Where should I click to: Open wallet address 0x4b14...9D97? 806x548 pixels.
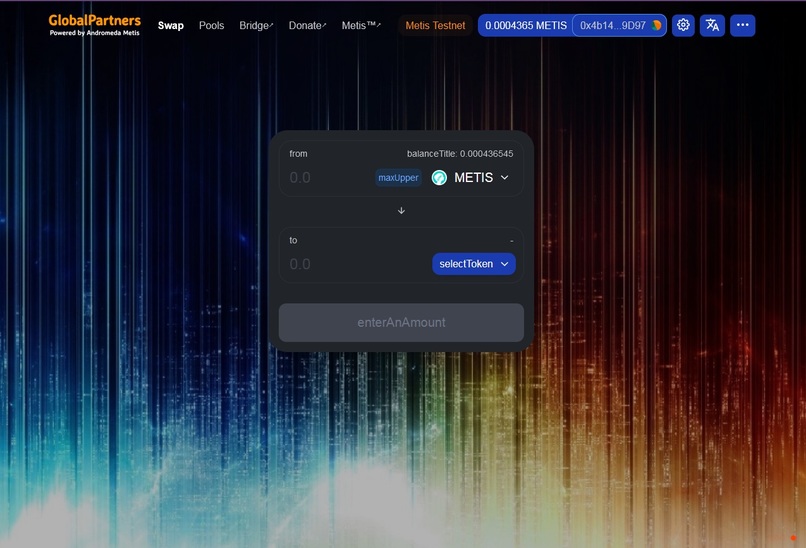click(619, 25)
